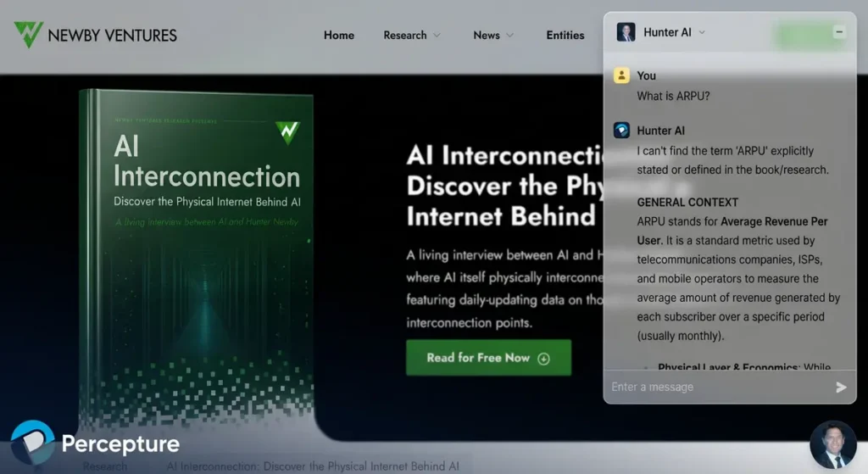Click download arrow icon in Read button
Screen dimensions: 868x474
[544, 359]
